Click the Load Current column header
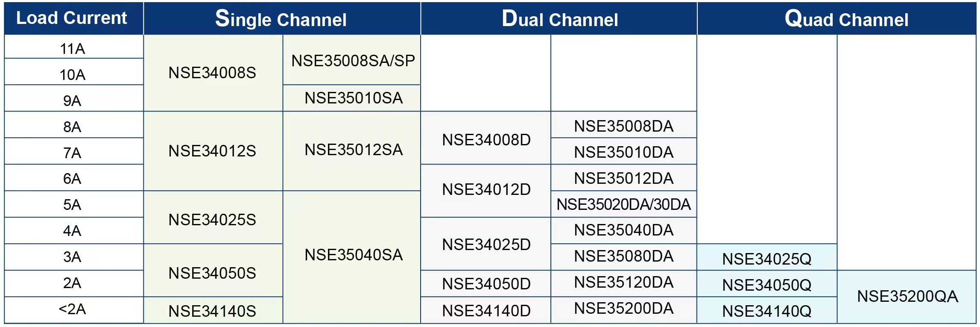Screen dimensions: 980x327 pos(72,18)
